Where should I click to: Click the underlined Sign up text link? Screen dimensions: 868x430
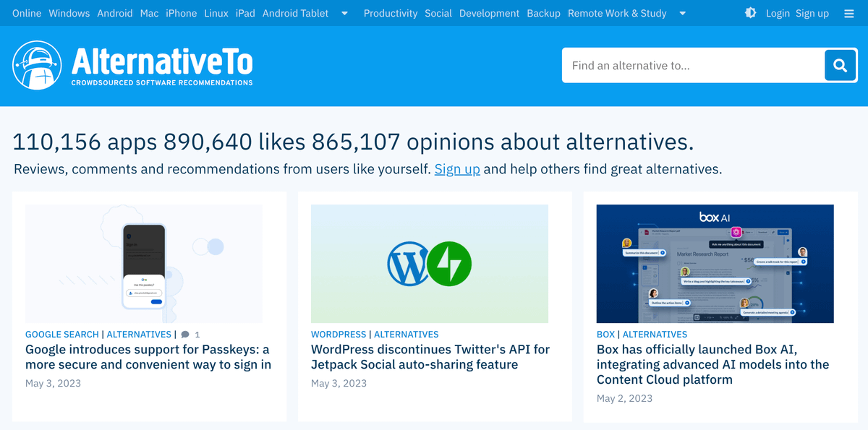457,169
